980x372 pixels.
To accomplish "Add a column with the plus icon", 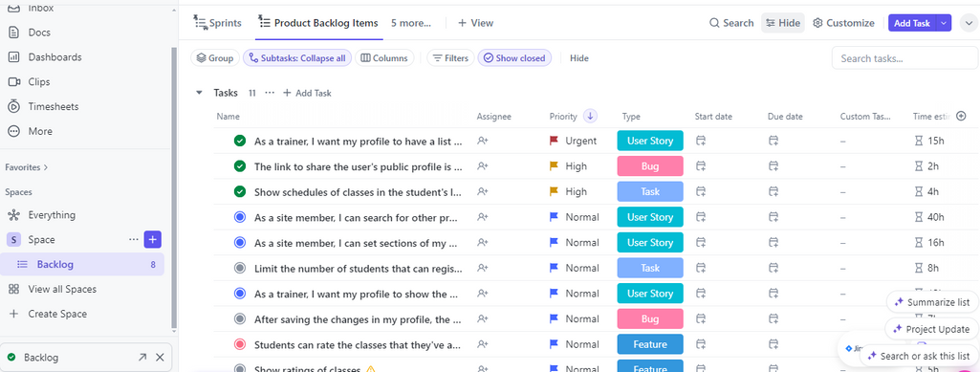I will pyautogui.click(x=962, y=117).
